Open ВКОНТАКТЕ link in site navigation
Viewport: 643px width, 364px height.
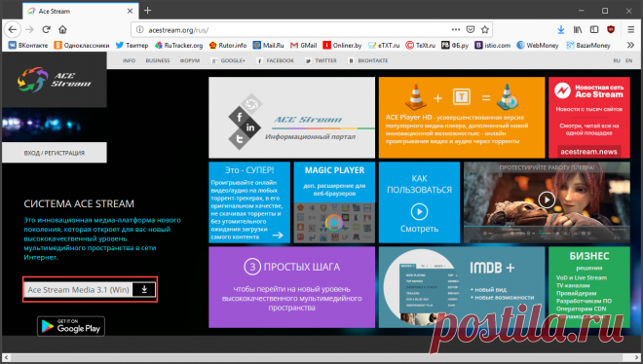368,60
